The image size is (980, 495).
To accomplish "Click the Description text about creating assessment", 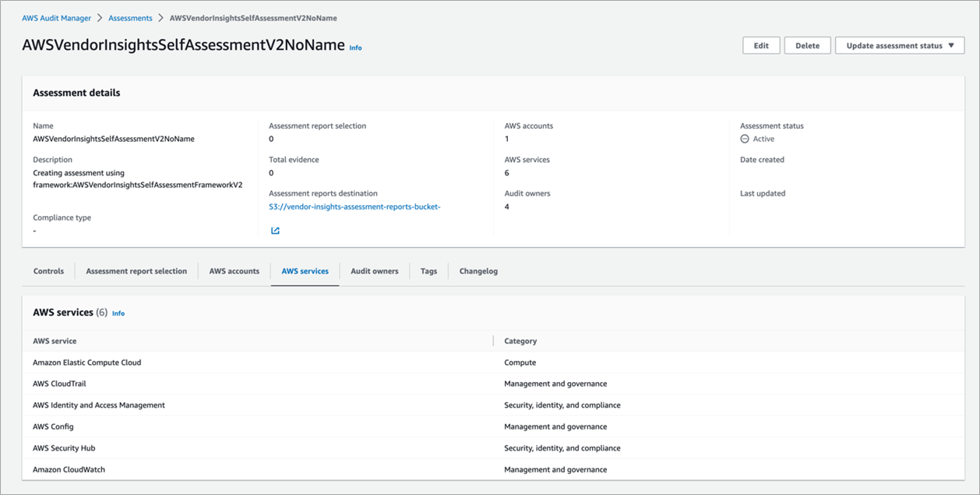I will pyautogui.click(x=138, y=179).
